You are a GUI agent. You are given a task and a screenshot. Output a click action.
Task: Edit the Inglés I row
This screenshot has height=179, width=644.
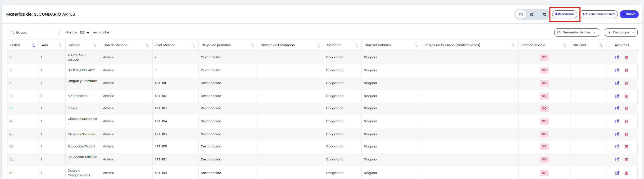[x=617, y=108]
